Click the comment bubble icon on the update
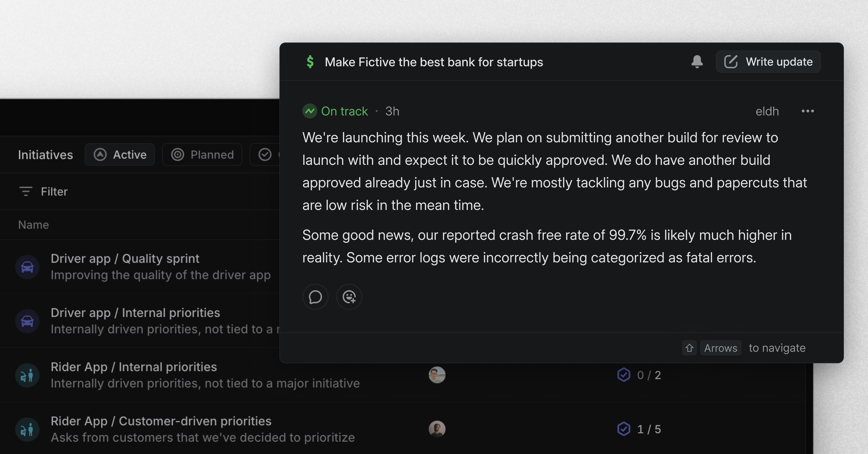Viewport: 868px width, 454px height. [315, 297]
